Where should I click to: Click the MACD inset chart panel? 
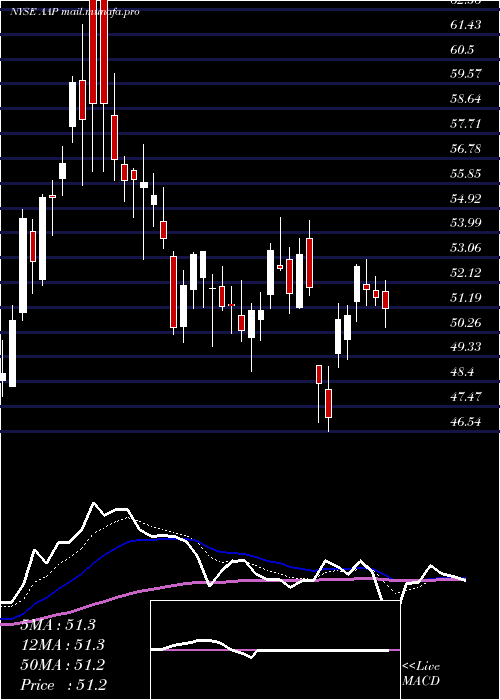275,650
